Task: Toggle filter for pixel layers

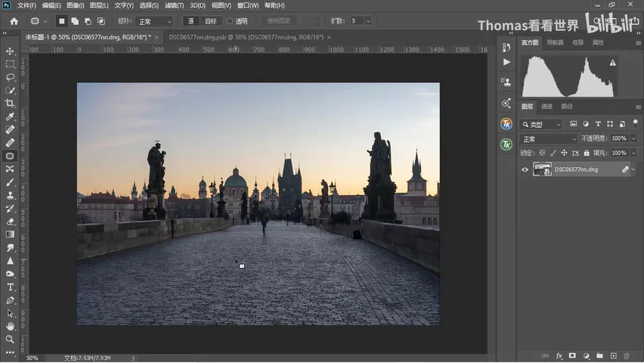Action: [x=574, y=124]
